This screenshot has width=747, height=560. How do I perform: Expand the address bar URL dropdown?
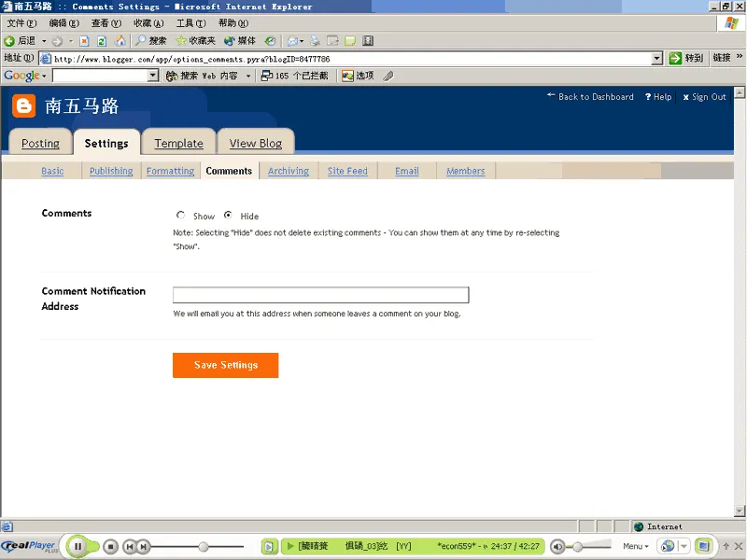(x=658, y=58)
